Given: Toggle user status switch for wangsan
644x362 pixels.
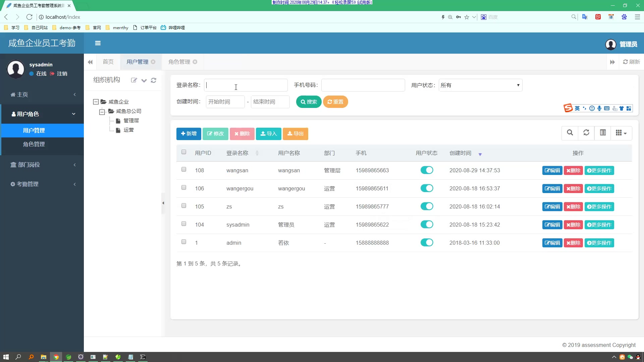Looking at the screenshot, I should [427, 170].
